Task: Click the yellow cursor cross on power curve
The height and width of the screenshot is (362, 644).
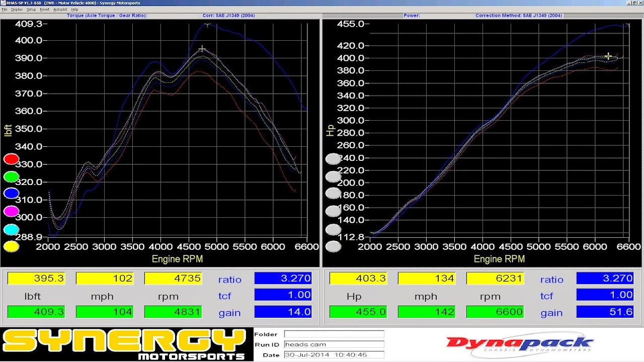Action: pos(608,56)
